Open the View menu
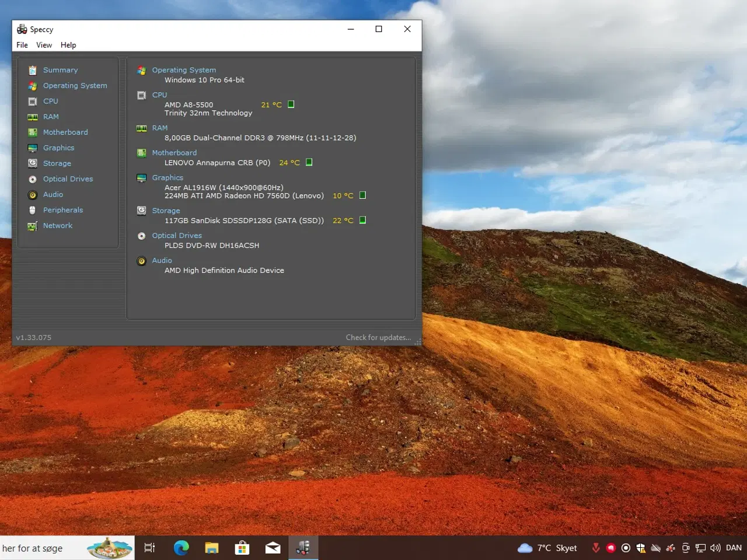747x560 pixels. (44, 45)
